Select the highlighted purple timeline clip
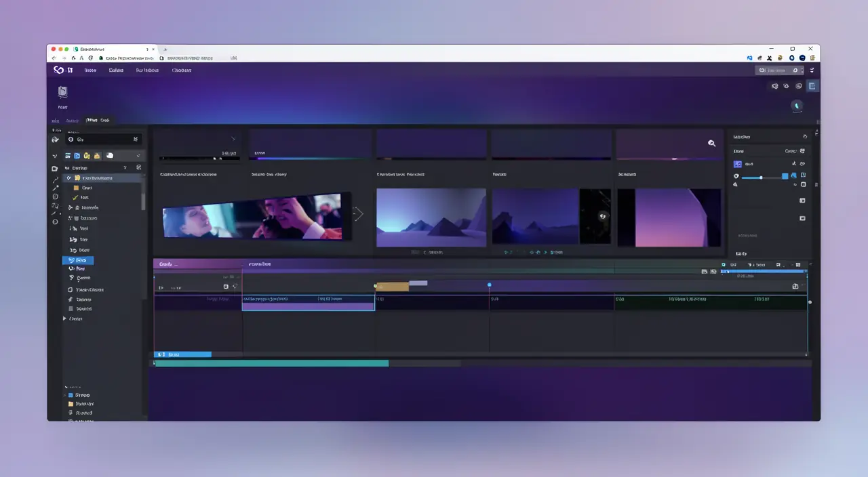868x477 pixels. [308, 303]
